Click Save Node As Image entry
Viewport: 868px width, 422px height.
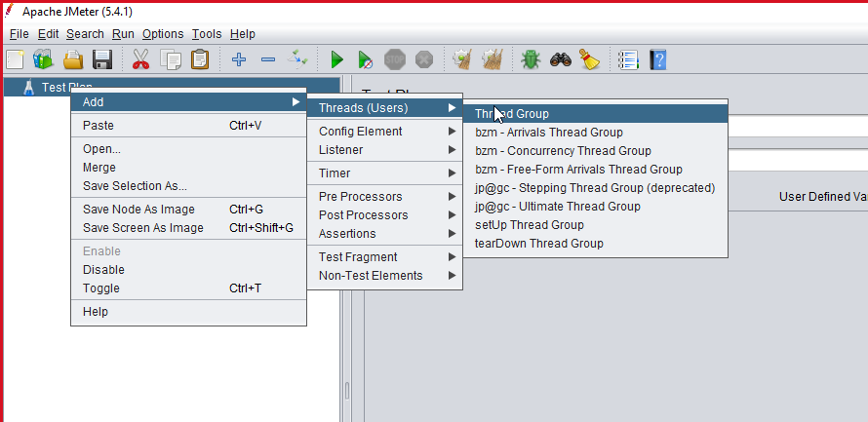point(138,210)
